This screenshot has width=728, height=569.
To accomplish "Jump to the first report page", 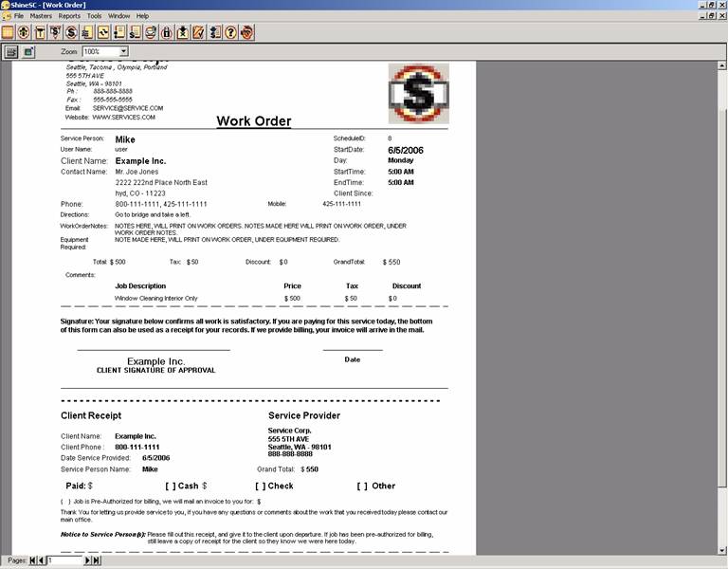I will [32, 560].
